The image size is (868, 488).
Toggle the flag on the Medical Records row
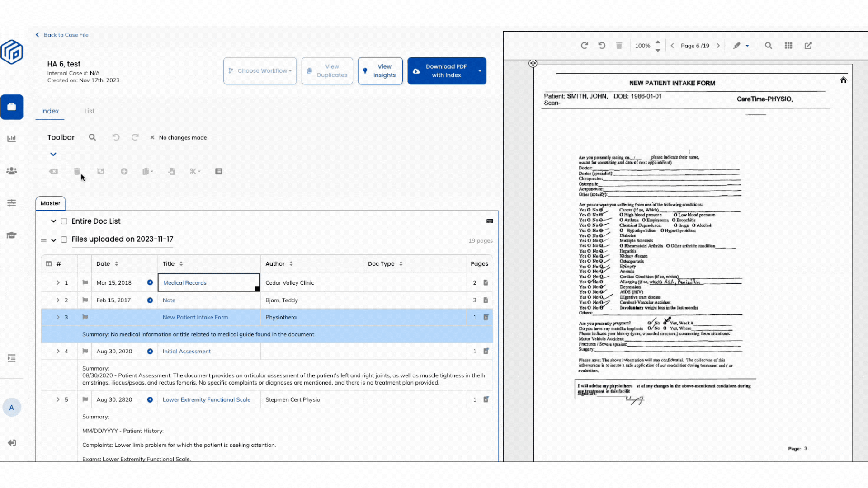pyautogui.click(x=85, y=282)
